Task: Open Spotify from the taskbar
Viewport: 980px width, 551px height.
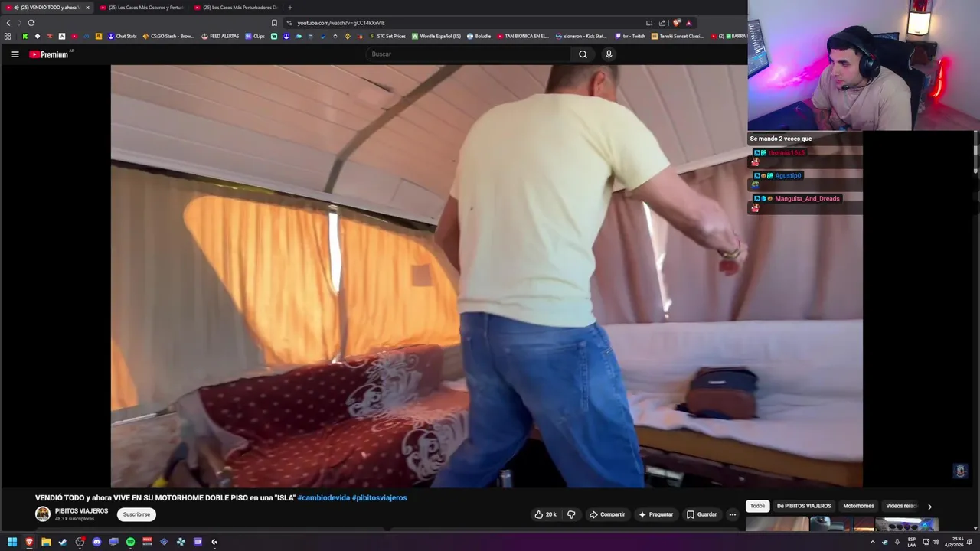Action: coord(130,542)
